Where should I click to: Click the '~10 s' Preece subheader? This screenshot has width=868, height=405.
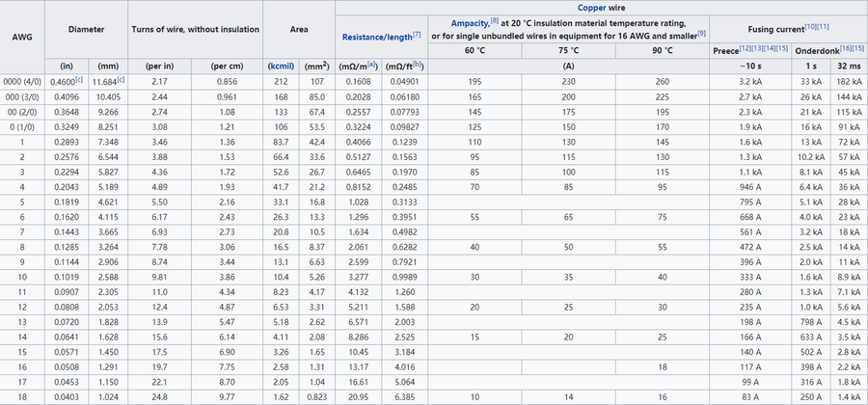pyautogui.click(x=750, y=67)
